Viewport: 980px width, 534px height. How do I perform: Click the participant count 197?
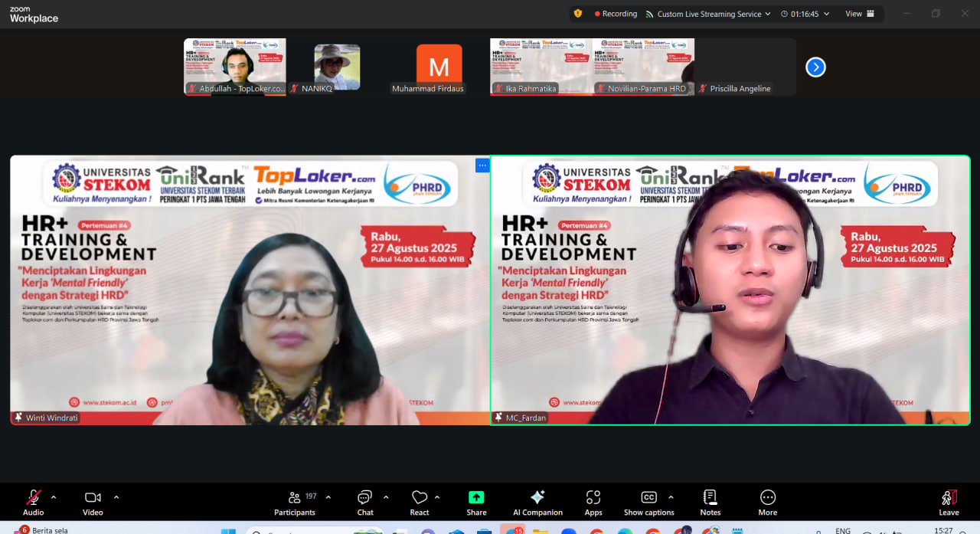[x=311, y=496]
